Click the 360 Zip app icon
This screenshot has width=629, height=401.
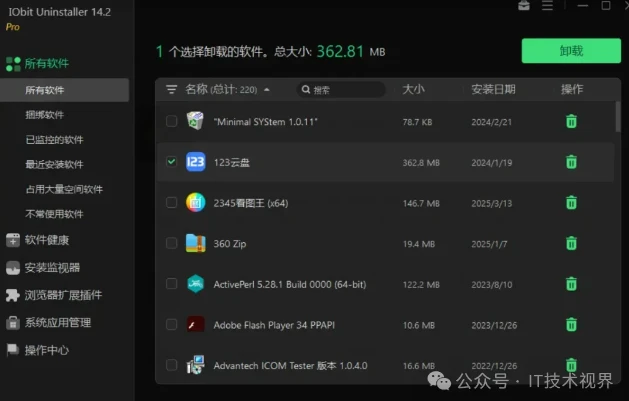tap(195, 243)
